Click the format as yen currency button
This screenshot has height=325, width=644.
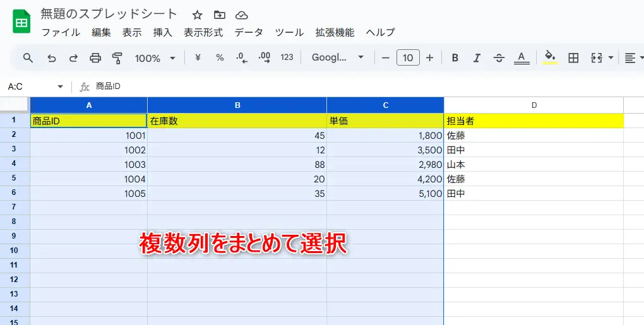click(x=198, y=57)
